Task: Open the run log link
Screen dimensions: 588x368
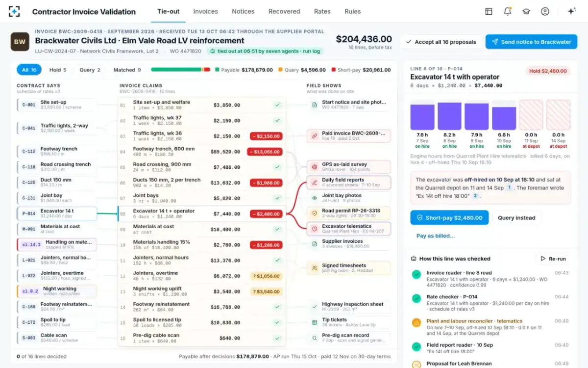Action: [x=311, y=51]
